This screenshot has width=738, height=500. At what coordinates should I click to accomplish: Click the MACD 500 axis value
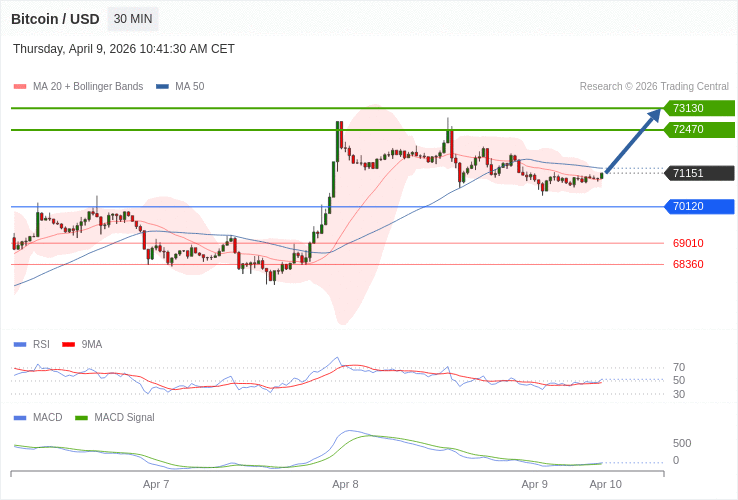tap(682, 443)
